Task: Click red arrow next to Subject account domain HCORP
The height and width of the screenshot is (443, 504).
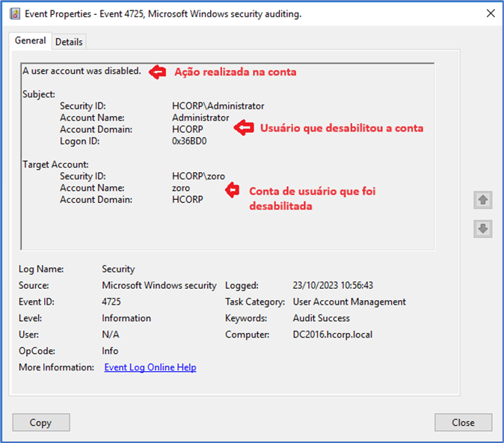Action: (x=242, y=128)
